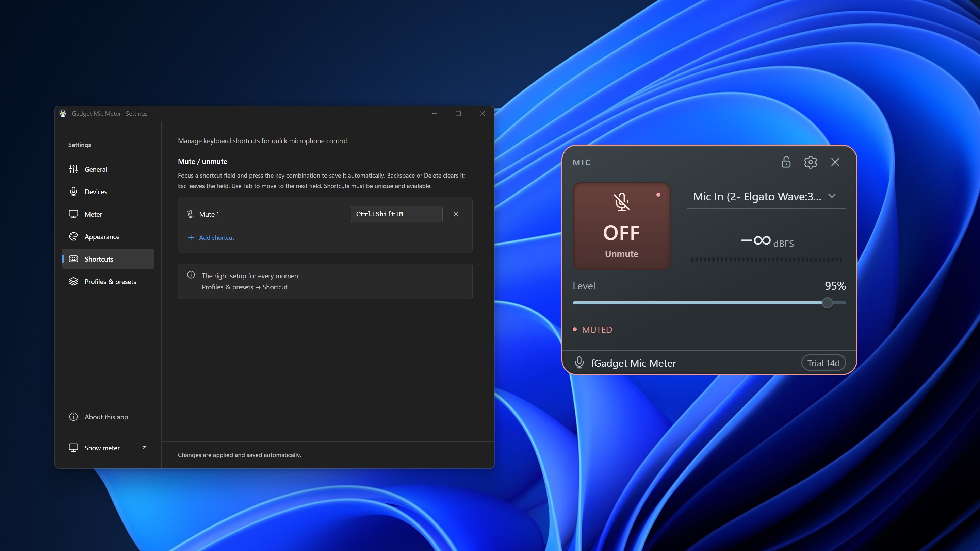Viewport: 980px width, 551px height.
Task: Click Add shortcut link
Action: point(211,238)
